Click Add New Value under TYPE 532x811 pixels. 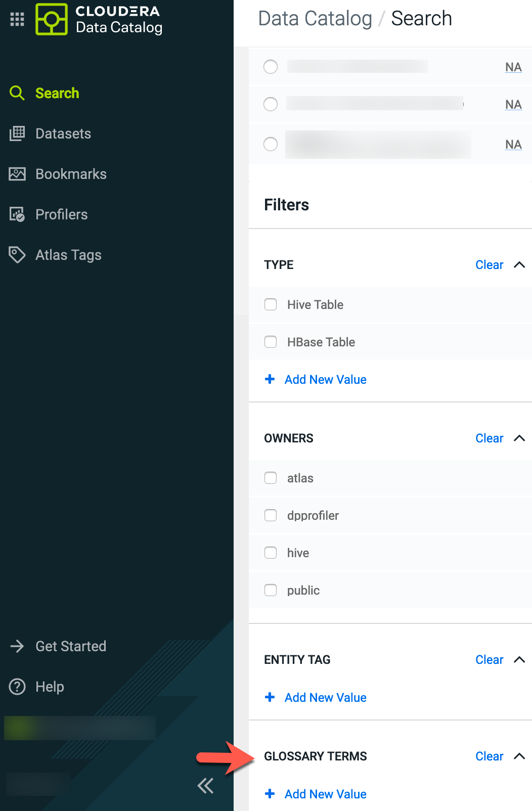click(x=325, y=380)
